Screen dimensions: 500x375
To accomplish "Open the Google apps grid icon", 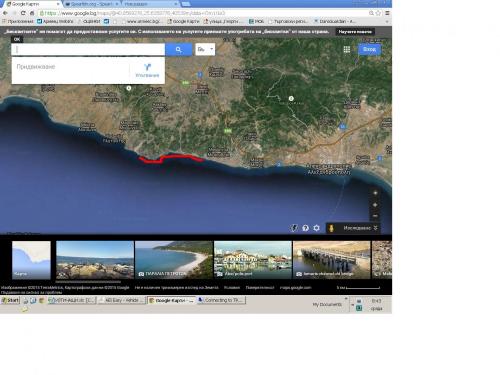I will tap(347, 49).
